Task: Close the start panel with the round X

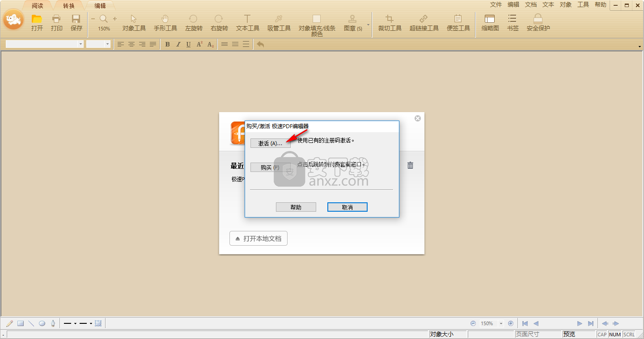Action: (418, 118)
